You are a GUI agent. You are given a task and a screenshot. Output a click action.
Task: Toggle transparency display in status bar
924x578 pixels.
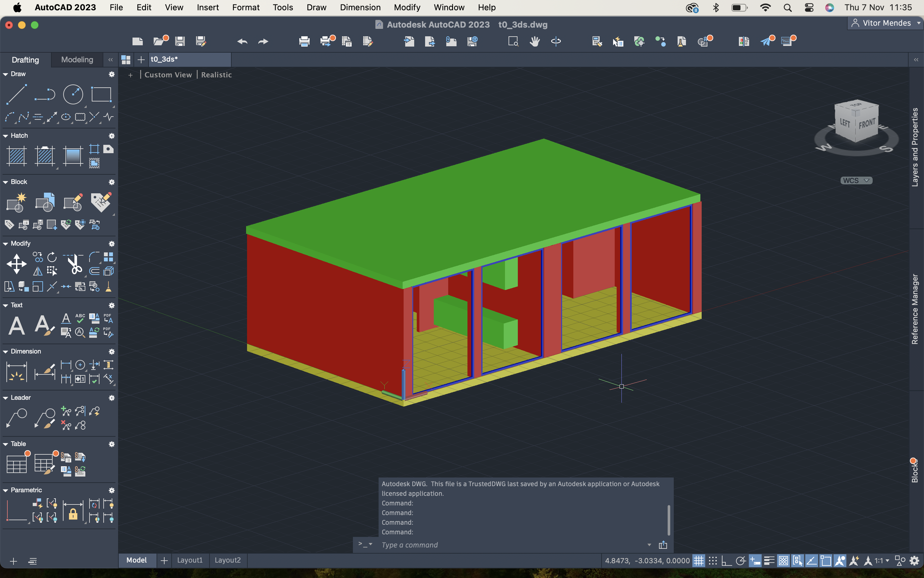click(x=783, y=561)
